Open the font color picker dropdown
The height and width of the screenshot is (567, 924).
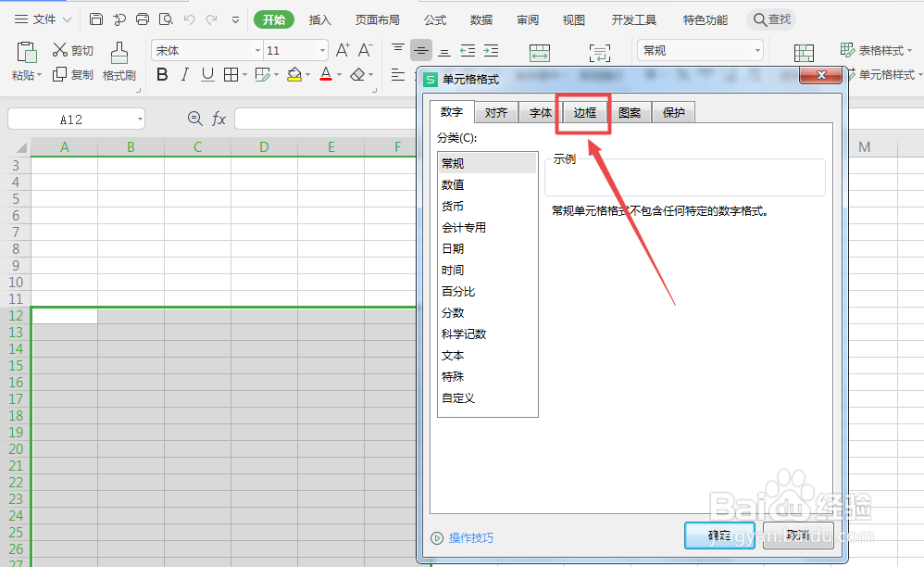pos(341,74)
